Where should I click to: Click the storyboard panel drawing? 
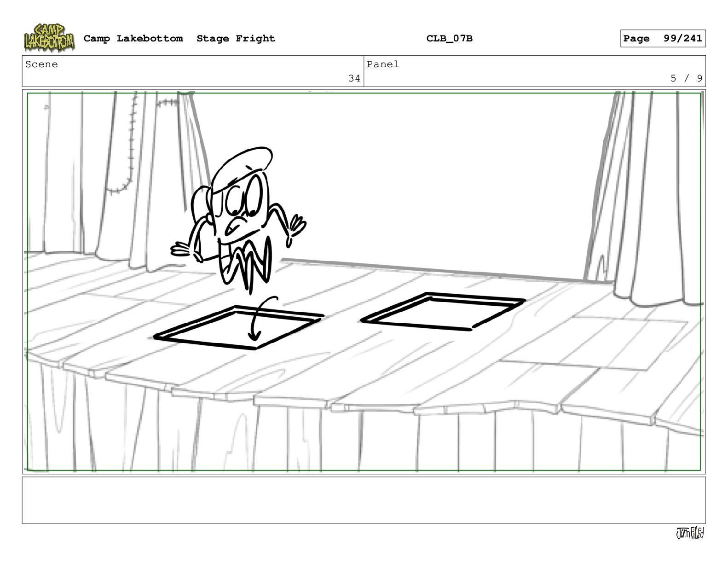pos(364,282)
